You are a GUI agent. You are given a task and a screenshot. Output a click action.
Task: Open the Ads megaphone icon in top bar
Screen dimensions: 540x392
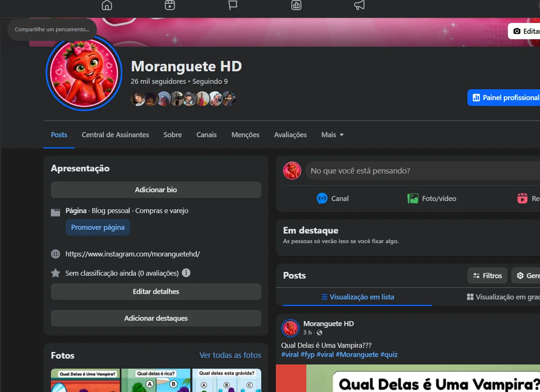click(359, 5)
